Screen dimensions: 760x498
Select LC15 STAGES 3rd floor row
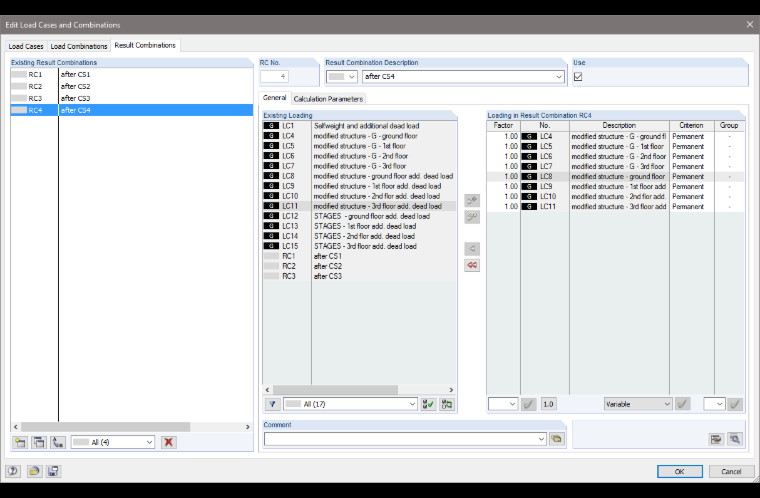pos(359,246)
